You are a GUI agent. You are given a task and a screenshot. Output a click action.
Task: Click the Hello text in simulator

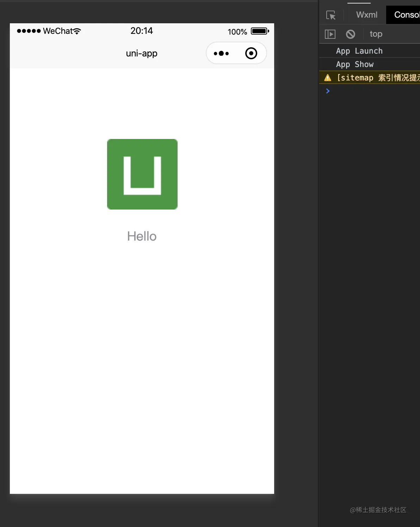coord(142,236)
